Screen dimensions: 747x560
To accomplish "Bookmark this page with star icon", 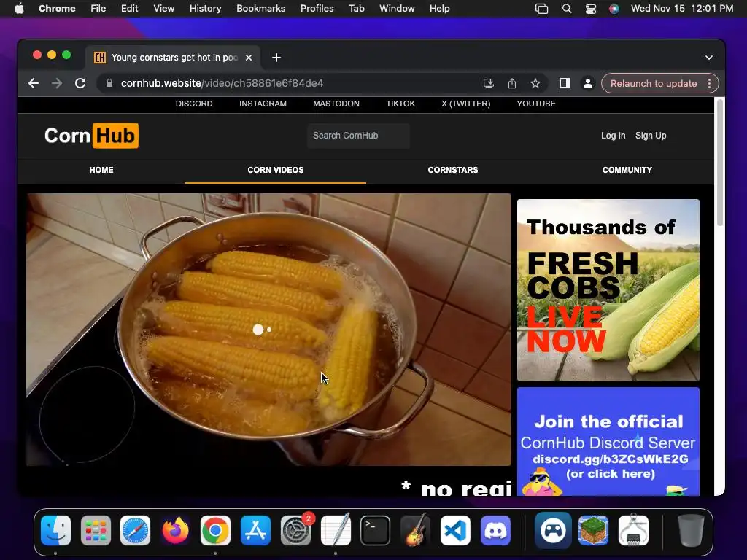I will (535, 83).
